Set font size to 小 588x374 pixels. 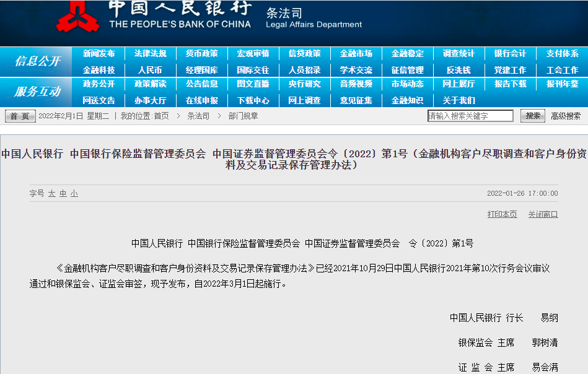[x=74, y=194]
